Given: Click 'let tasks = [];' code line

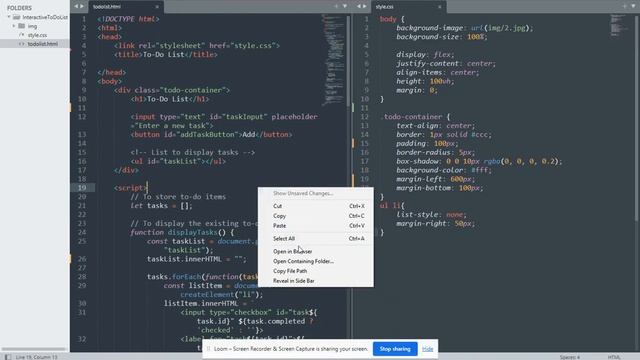Looking at the screenshot, I should (161, 206).
